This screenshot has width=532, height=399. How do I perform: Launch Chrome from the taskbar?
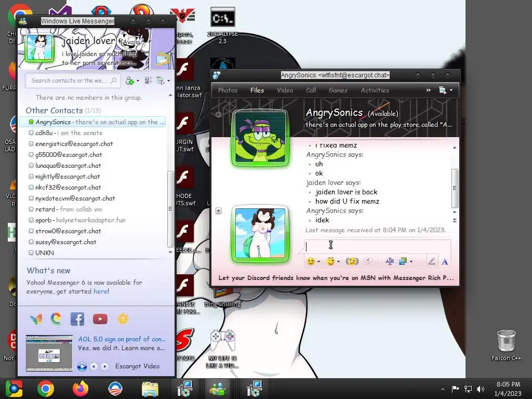[x=46, y=389]
